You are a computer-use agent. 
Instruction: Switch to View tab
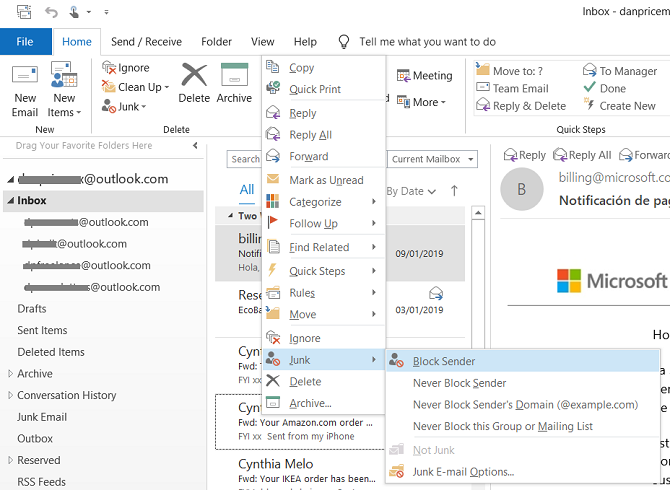coord(262,41)
